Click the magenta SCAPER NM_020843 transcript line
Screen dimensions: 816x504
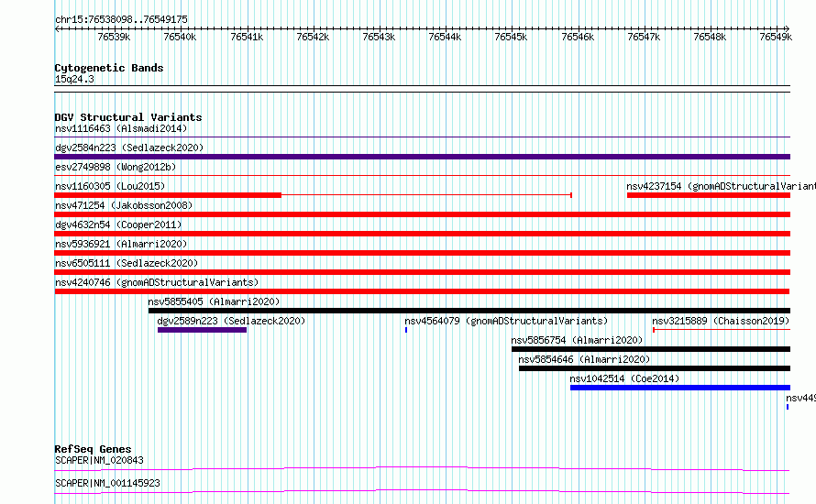tap(422, 468)
